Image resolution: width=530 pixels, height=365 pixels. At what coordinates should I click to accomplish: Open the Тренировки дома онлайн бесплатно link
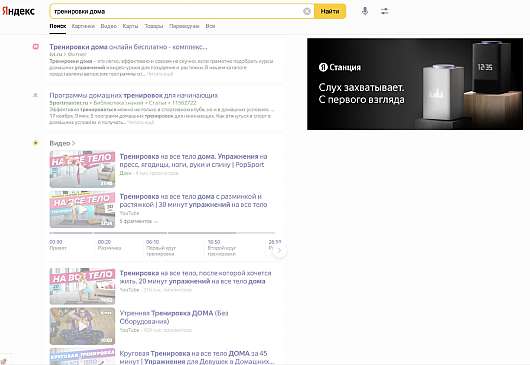pos(128,47)
